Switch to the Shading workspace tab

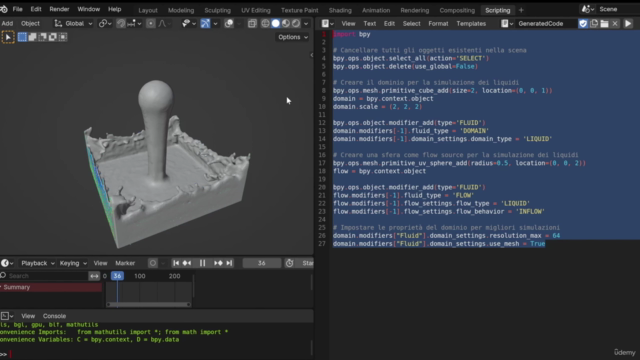click(340, 10)
